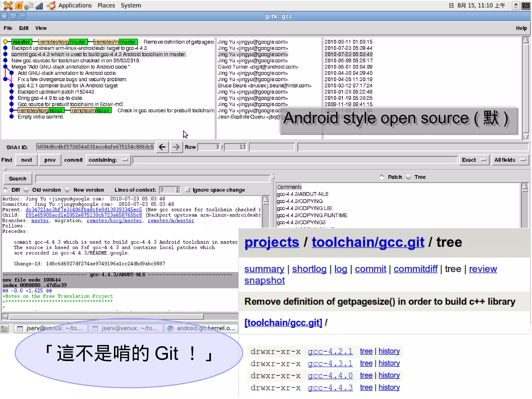Click the Find text input field
This screenshot has width=532, height=399.
tap(295, 160)
